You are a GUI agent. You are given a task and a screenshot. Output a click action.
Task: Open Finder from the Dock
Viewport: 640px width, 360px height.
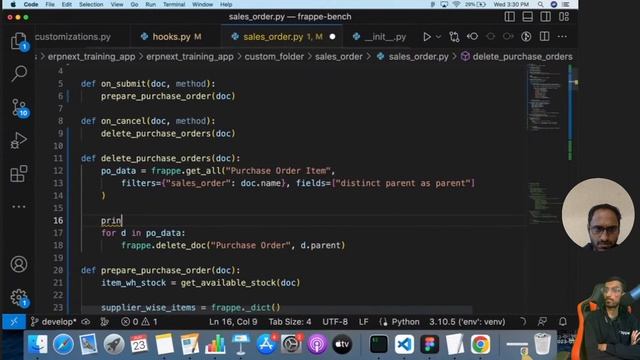[37, 344]
